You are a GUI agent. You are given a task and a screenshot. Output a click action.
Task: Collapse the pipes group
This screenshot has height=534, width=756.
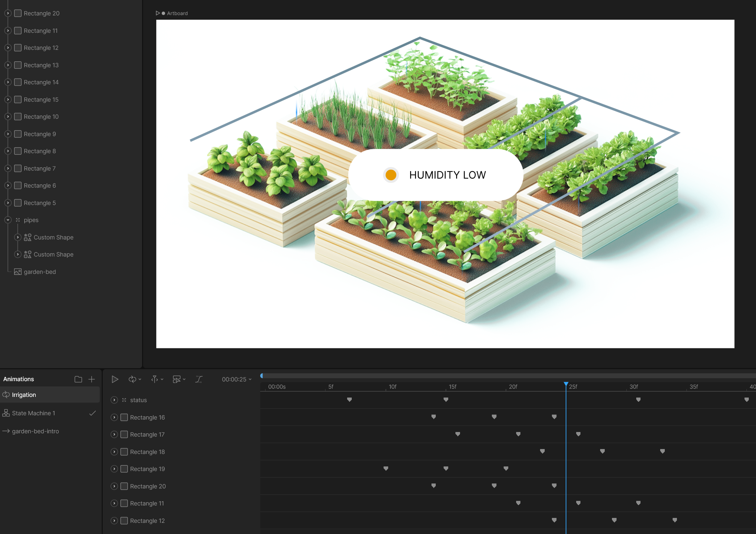pyautogui.click(x=8, y=220)
